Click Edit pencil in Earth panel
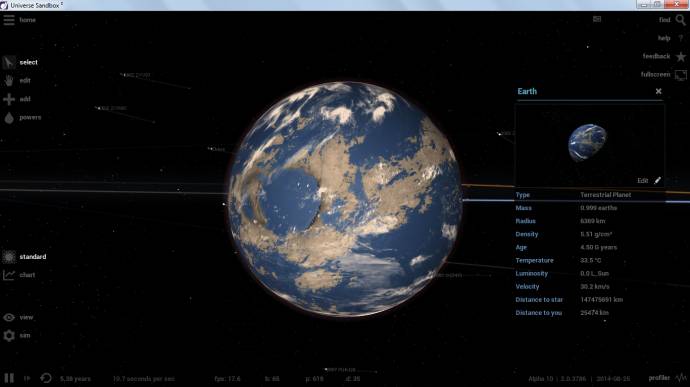The width and height of the screenshot is (690, 387). point(649,181)
